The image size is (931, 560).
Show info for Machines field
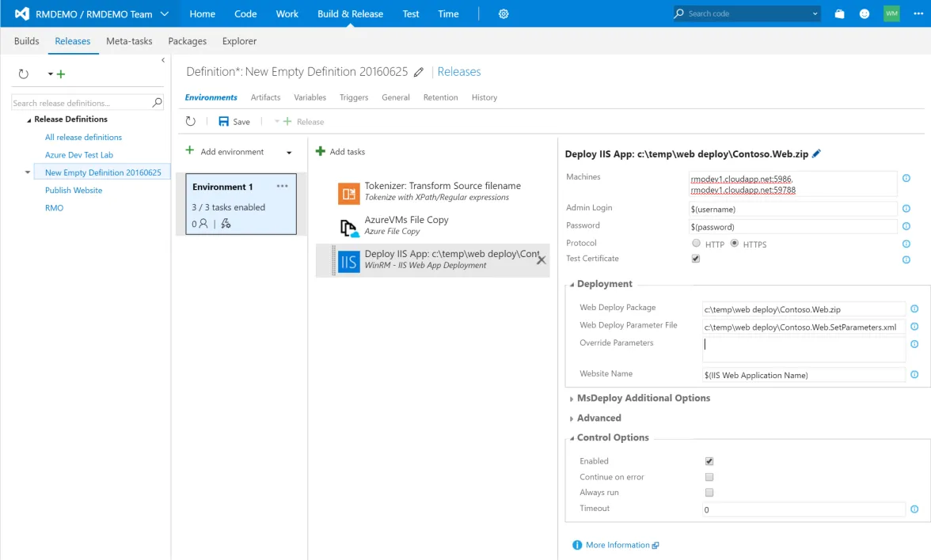click(906, 178)
